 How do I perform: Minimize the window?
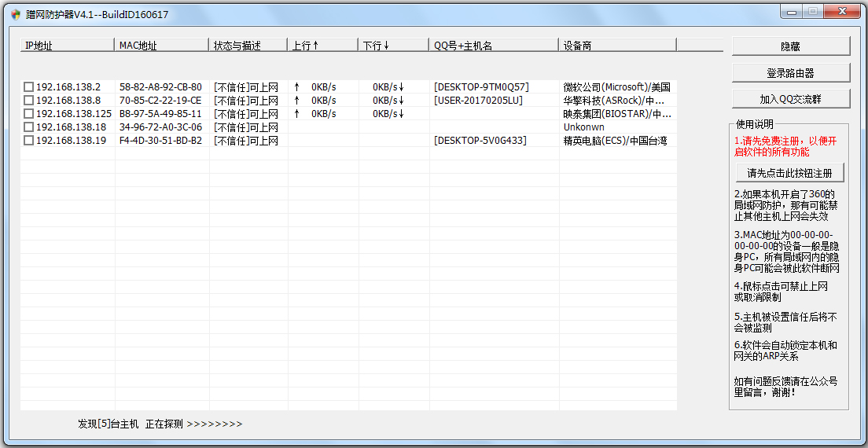(793, 10)
